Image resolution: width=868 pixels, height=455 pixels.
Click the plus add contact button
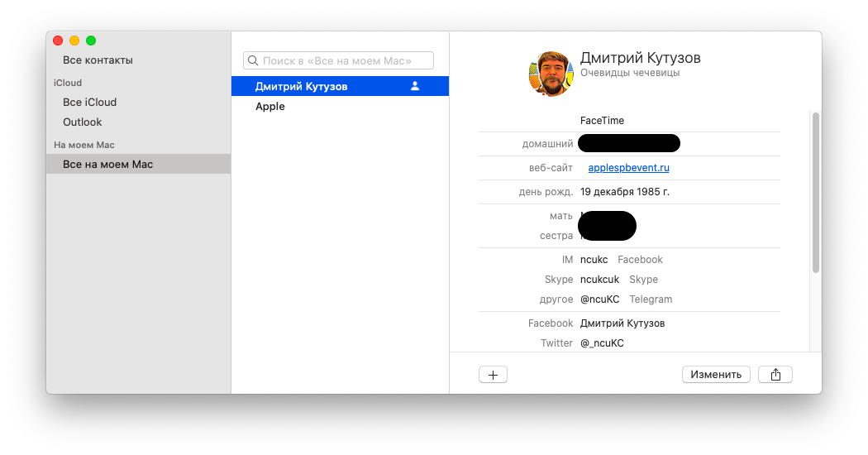493,375
